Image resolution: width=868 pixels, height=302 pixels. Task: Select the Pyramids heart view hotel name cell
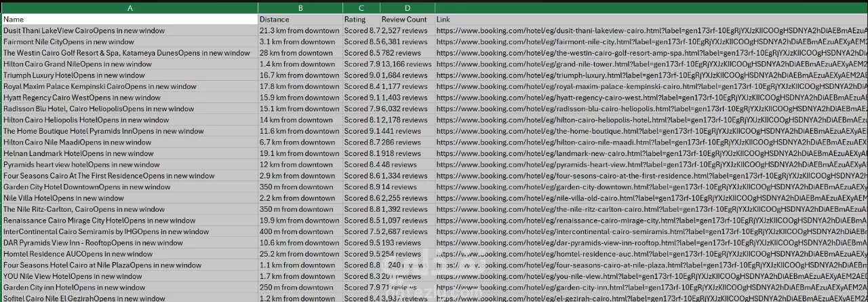coord(130,165)
